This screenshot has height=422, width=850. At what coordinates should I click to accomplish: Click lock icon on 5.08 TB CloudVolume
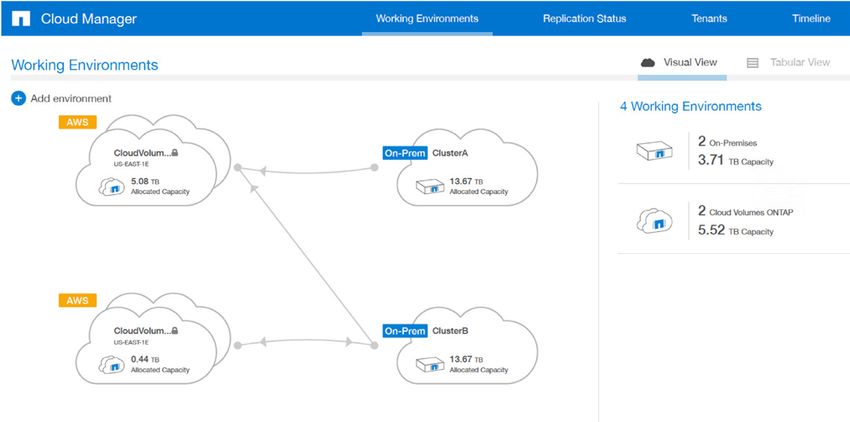pyautogui.click(x=175, y=153)
